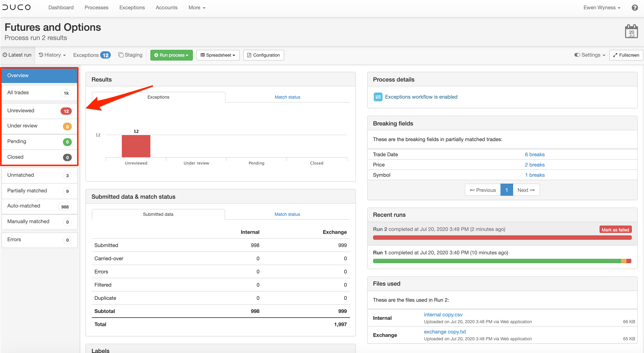
Task: Open Unmatched trades list
Action: pyautogui.click(x=40, y=175)
